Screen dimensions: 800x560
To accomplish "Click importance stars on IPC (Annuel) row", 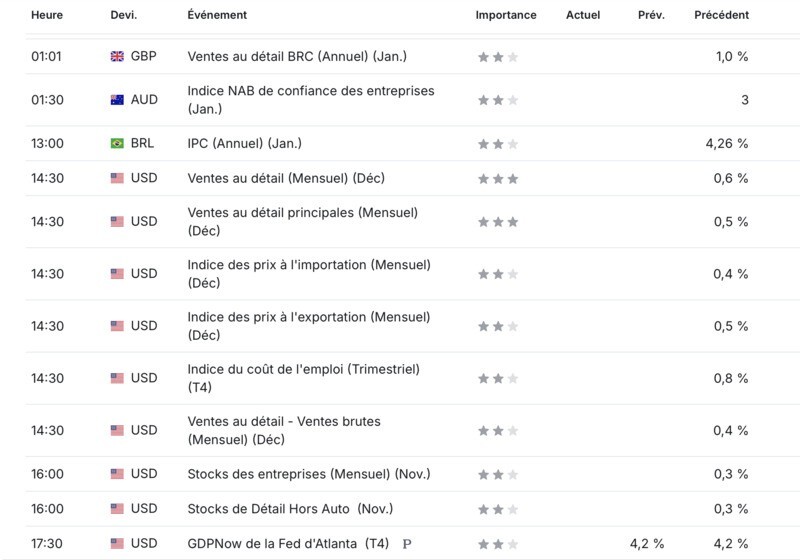I will coord(498,144).
